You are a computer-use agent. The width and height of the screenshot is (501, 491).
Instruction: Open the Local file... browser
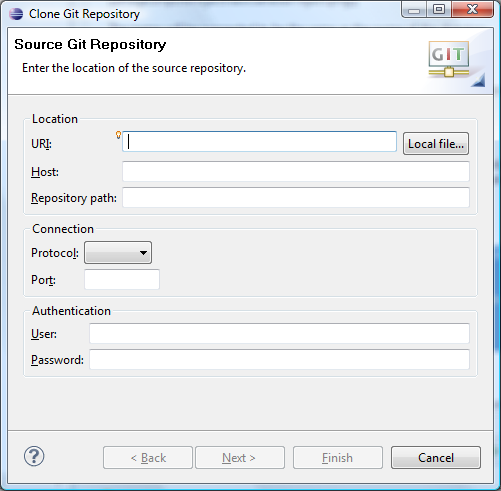click(436, 144)
